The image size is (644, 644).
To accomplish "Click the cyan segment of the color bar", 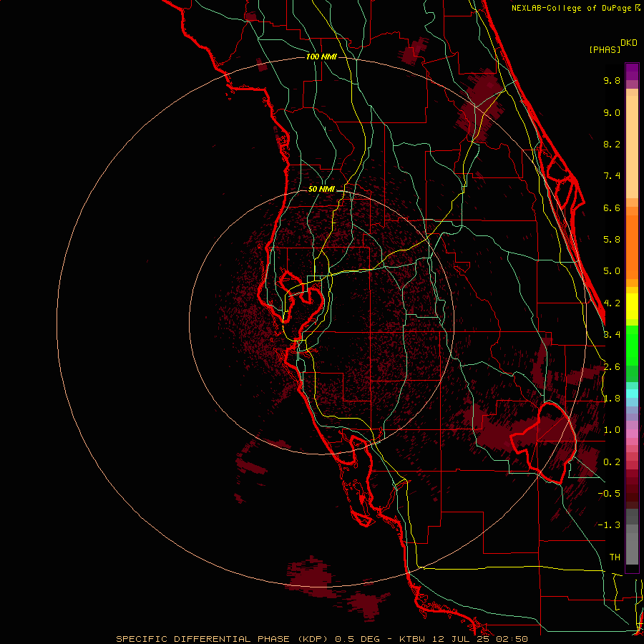I will tap(632, 394).
